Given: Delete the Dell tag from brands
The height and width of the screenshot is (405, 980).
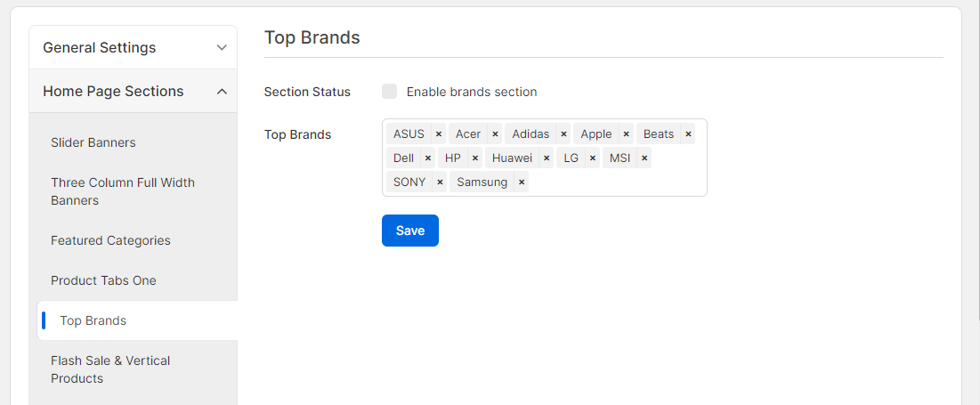Looking at the screenshot, I should (428, 158).
